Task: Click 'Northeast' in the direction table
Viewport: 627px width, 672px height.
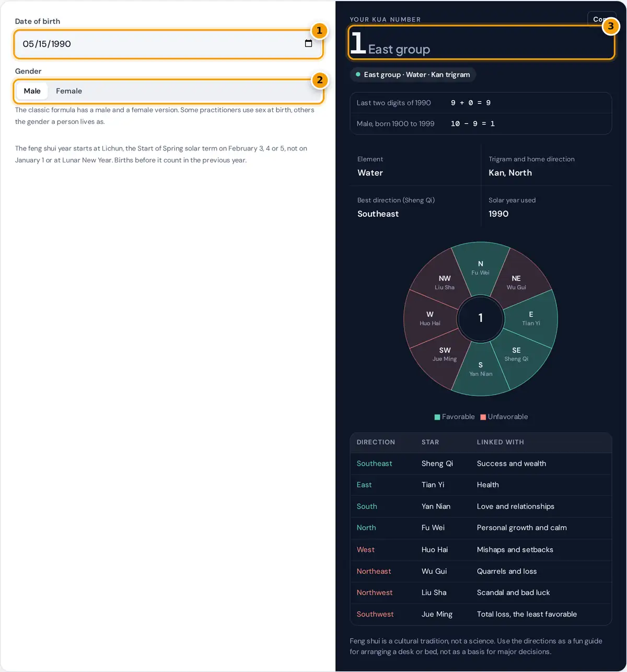Action: (x=374, y=571)
